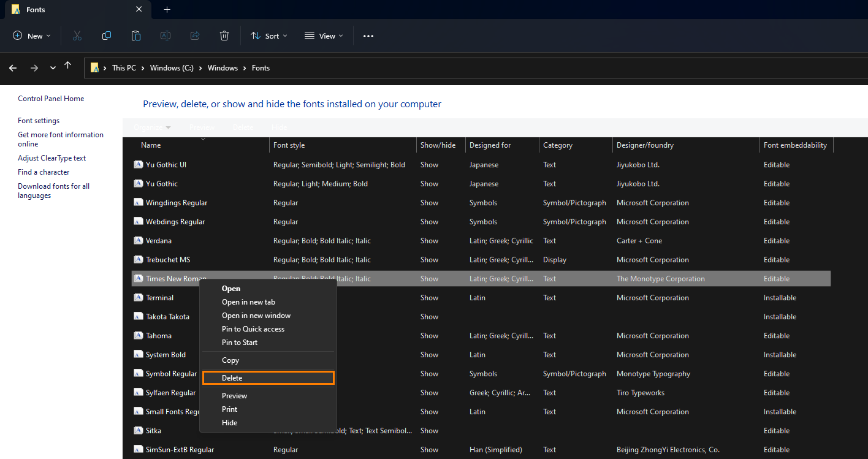Click the SimSun-ExtB Regular font icon
868x459 pixels.
click(x=138, y=450)
